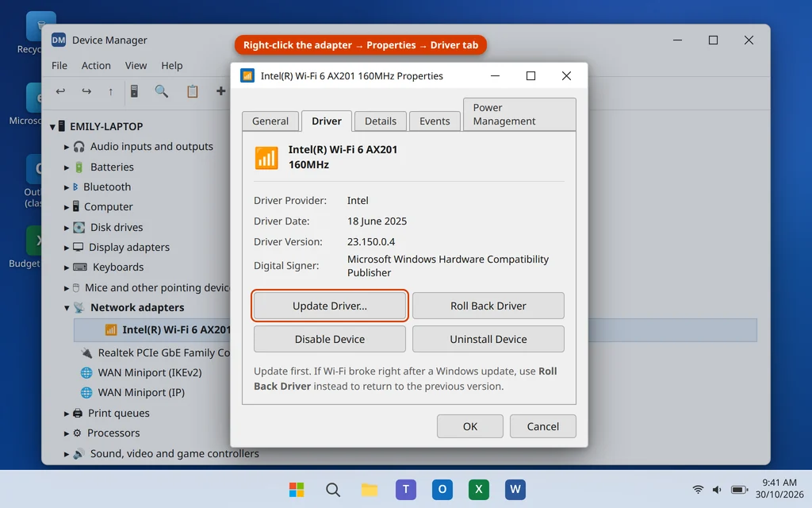Click the printer icon beside Print queues

click(x=78, y=413)
